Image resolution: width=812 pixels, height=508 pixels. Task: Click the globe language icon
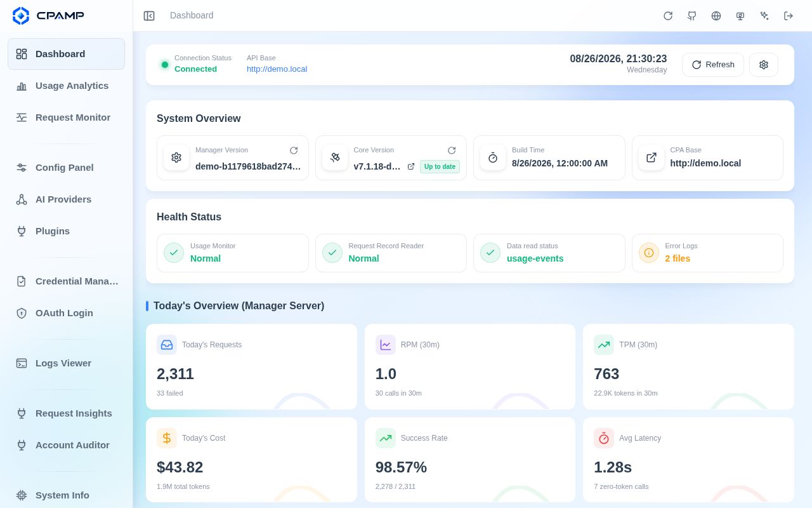coord(716,16)
